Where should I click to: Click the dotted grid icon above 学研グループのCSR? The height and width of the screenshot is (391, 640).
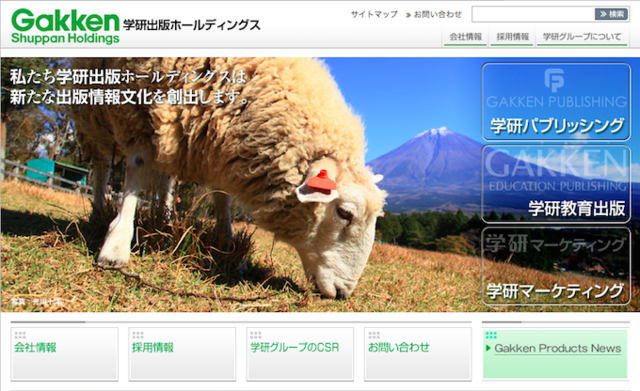pos(256,335)
